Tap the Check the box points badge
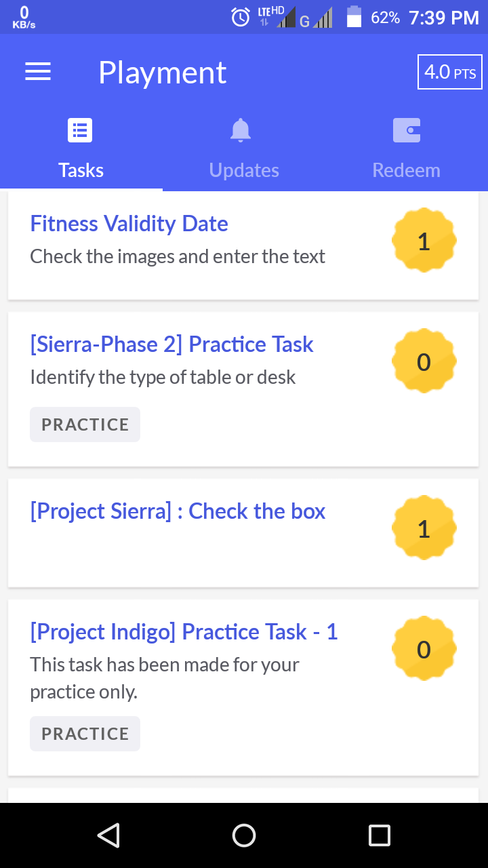Viewport: 488px width, 868px height. coord(424,528)
